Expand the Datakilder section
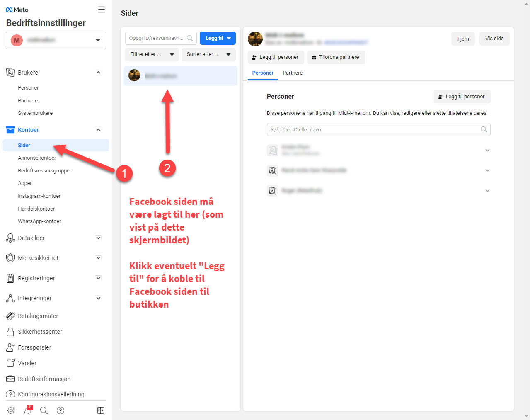The image size is (530, 420). point(98,238)
